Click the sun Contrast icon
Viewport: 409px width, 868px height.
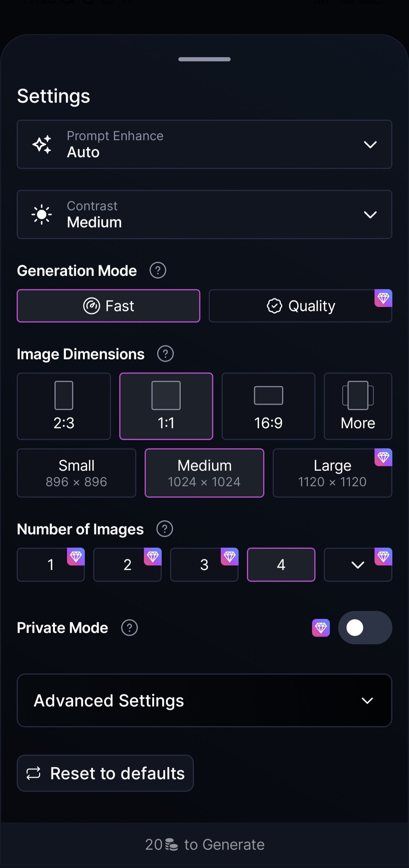click(42, 215)
